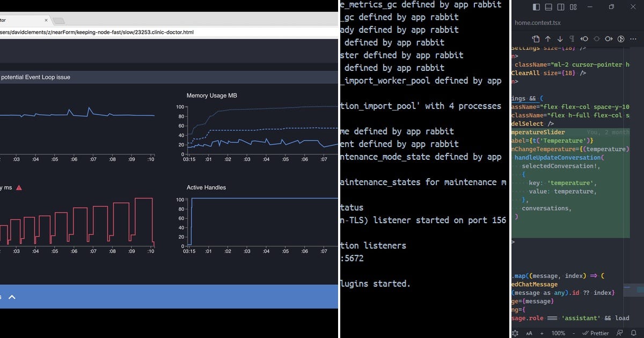Click the clinic-doctor.html address bar
Viewport: 644px width, 338px height.
169,32
